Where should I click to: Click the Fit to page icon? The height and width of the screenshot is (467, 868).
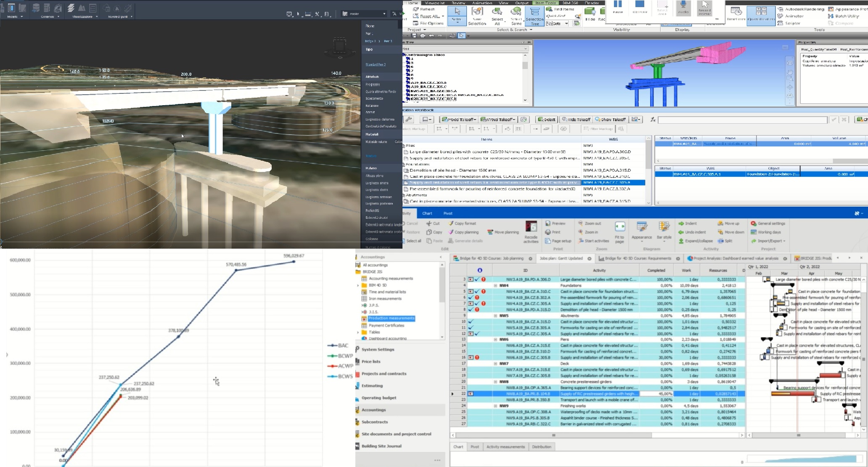point(620,227)
